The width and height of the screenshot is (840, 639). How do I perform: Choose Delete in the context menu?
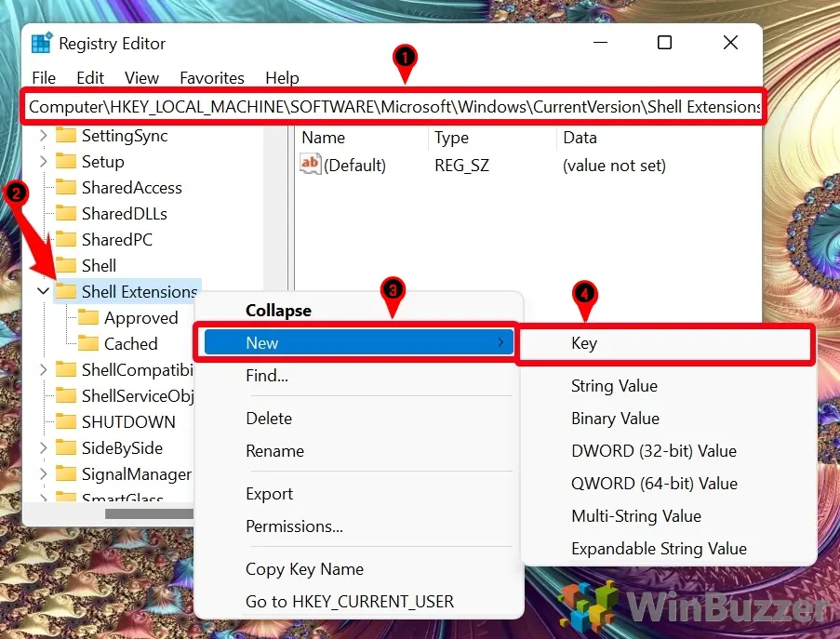[x=269, y=419]
